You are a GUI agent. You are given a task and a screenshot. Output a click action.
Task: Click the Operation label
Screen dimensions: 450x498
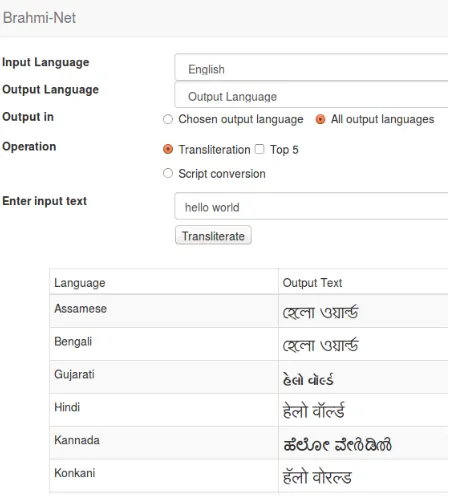point(29,147)
